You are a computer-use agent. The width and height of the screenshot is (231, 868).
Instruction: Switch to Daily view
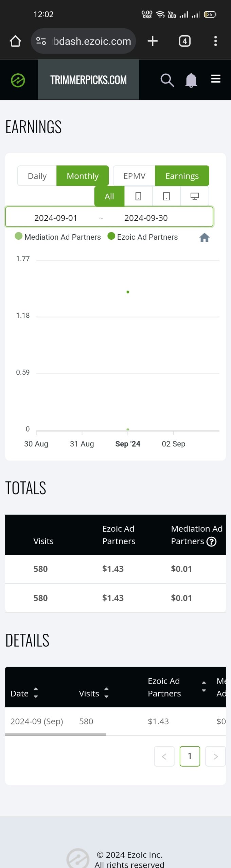tap(37, 176)
